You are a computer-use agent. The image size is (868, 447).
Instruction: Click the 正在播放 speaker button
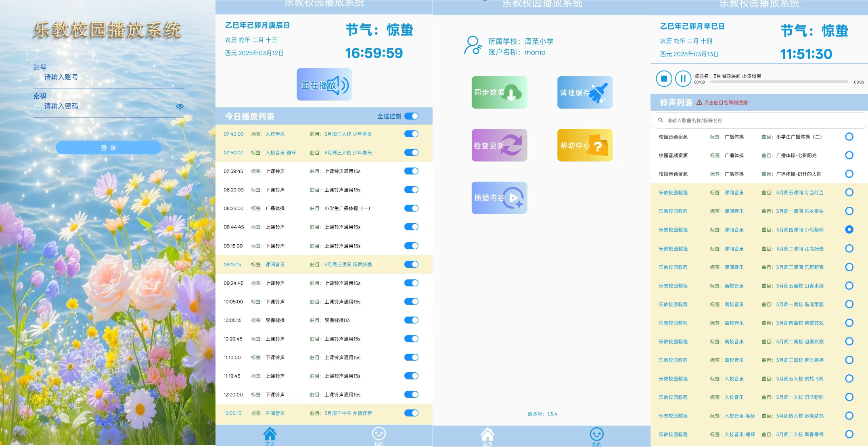click(x=324, y=85)
